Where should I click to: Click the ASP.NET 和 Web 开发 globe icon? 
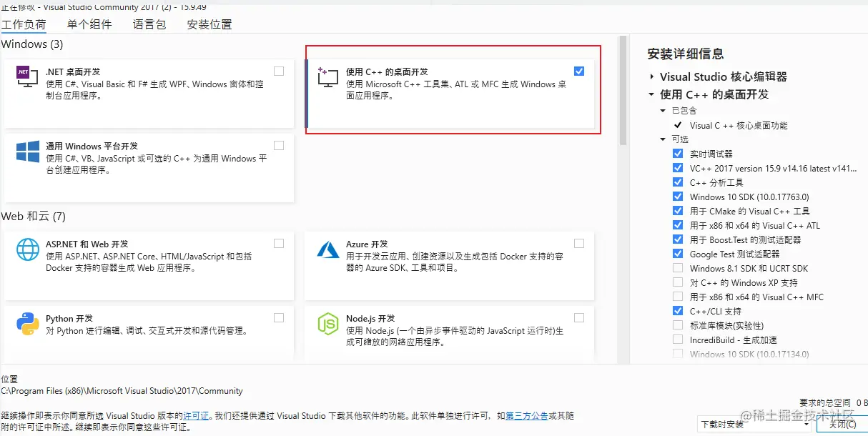(27, 249)
